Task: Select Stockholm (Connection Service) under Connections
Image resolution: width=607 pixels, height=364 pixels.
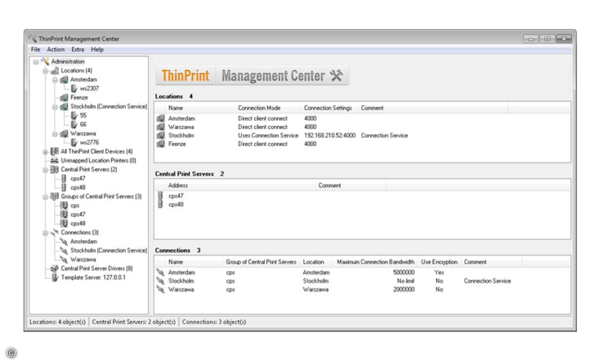Action: click(108, 251)
